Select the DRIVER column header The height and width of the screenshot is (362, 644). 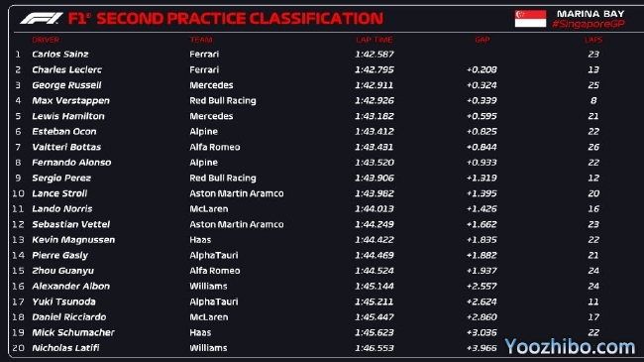[46, 40]
